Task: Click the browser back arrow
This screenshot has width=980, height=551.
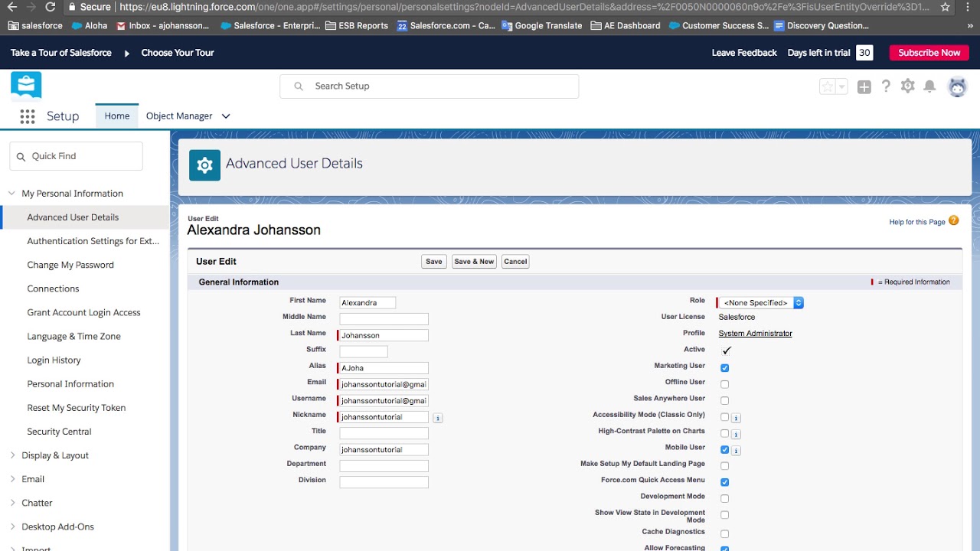Action: pos(12,7)
